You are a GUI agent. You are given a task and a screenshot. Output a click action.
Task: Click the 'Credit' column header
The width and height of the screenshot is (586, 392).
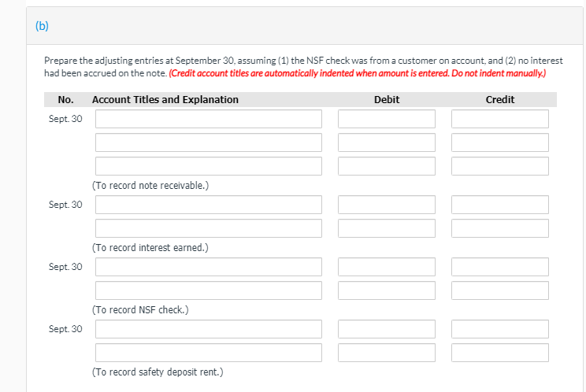click(x=500, y=100)
